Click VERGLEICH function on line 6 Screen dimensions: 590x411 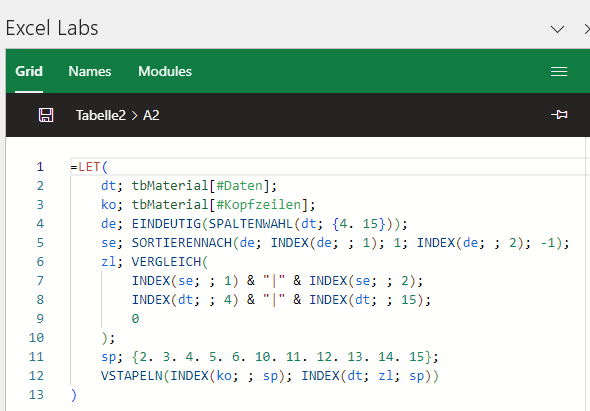pos(166,262)
